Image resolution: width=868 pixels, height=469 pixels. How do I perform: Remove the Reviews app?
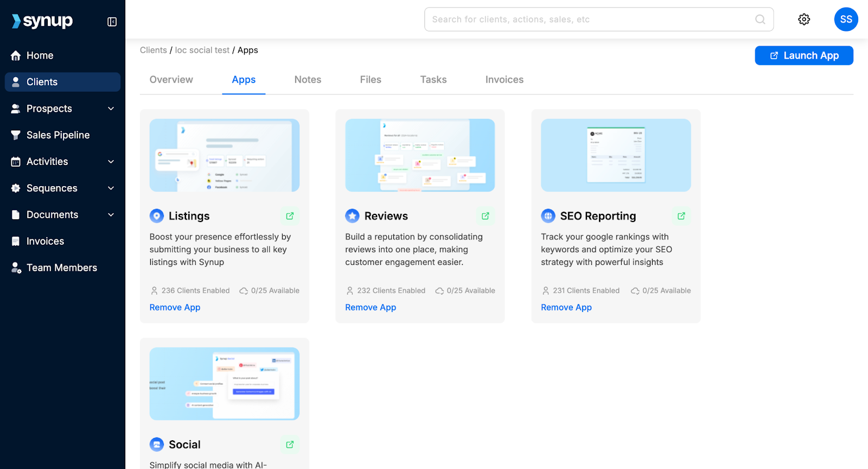coord(371,307)
